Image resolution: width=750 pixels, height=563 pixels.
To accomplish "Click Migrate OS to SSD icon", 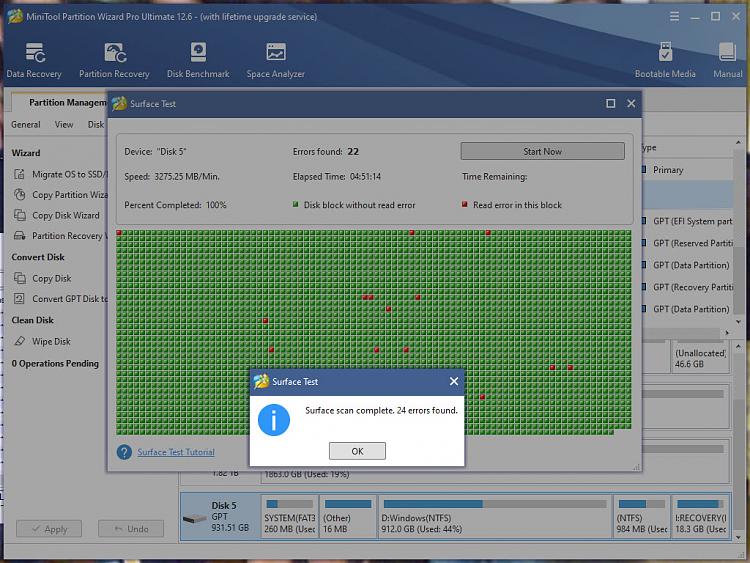I will pos(19,174).
